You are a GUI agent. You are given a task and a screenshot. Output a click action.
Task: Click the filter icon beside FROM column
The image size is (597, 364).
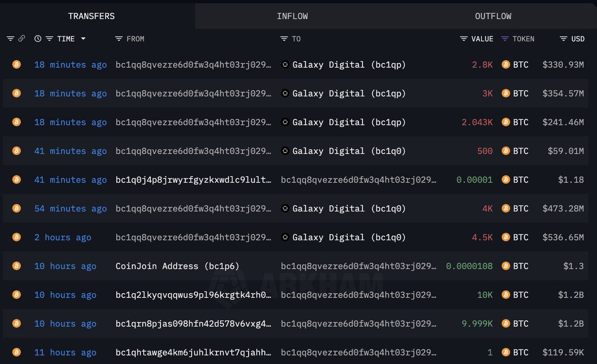click(118, 38)
